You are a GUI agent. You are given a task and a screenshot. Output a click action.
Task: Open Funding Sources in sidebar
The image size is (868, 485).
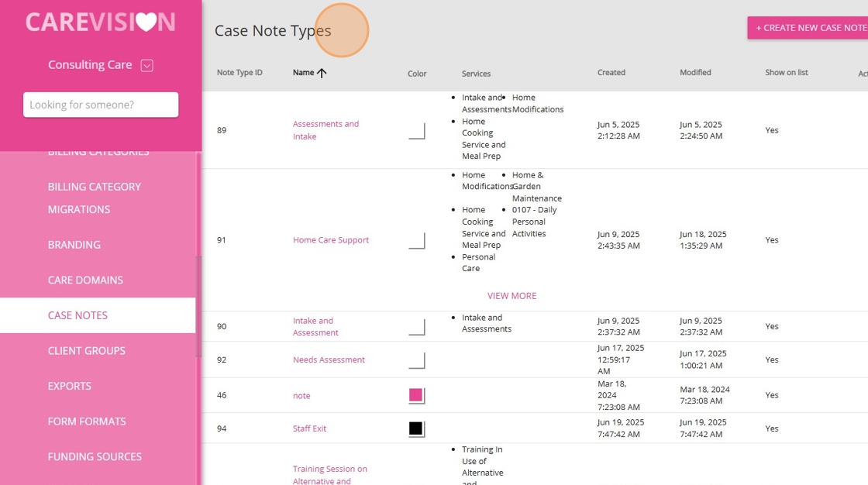[95, 457]
